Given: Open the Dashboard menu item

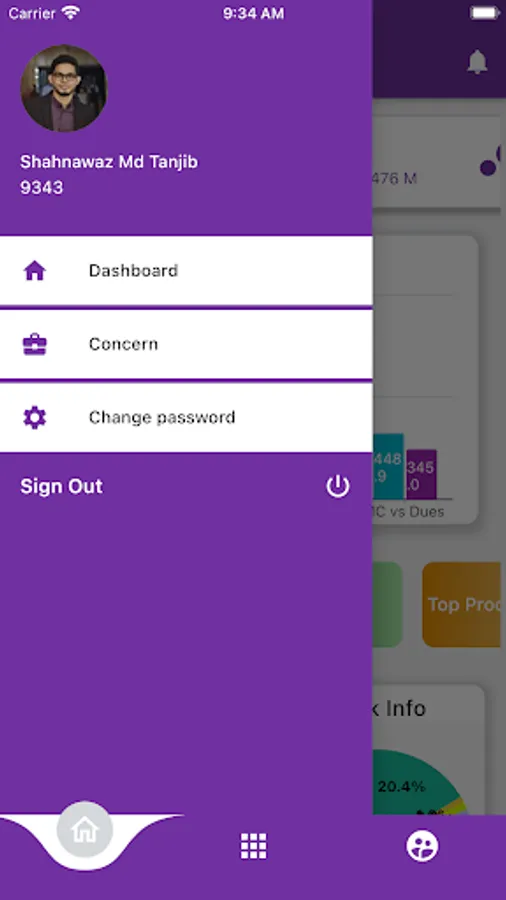Looking at the screenshot, I should 186,270.
